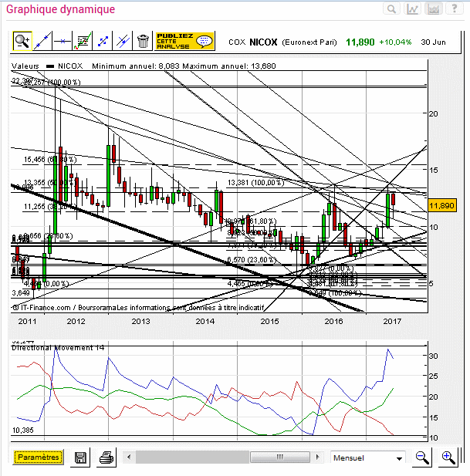Click the Publiez cette analyse button

(184, 41)
